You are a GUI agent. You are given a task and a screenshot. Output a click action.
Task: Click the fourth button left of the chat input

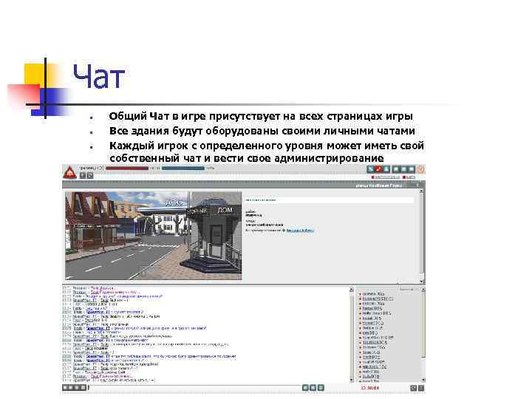83,387
